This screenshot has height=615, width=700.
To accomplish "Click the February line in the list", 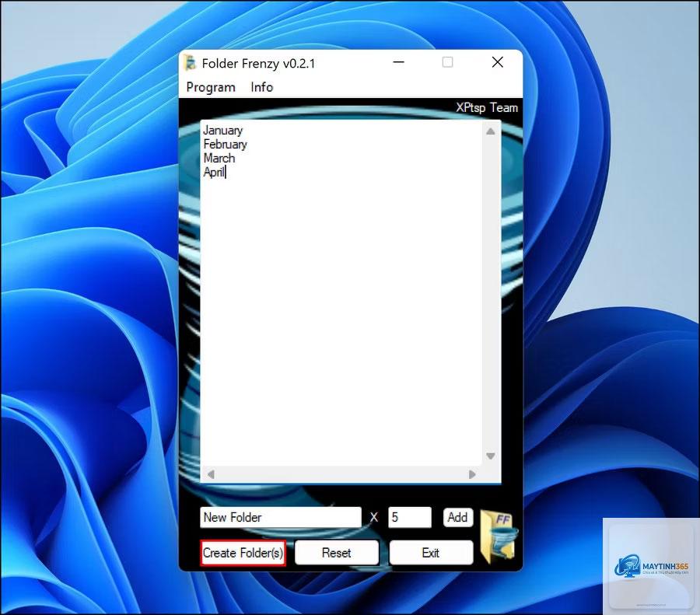I will [x=225, y=144].
